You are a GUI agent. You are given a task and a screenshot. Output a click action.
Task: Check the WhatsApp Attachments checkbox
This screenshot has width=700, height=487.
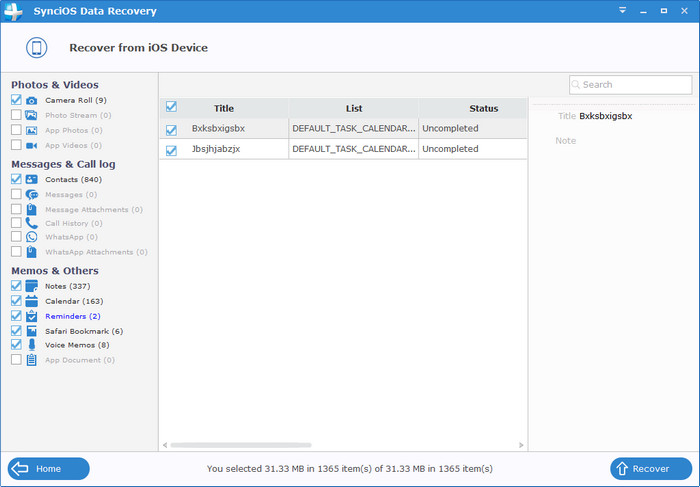16,251
